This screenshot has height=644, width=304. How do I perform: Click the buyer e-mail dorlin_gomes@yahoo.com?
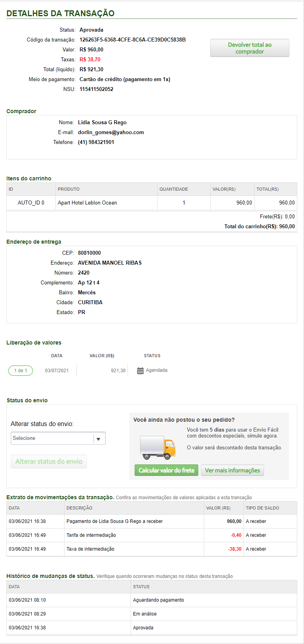coord(111,133)
